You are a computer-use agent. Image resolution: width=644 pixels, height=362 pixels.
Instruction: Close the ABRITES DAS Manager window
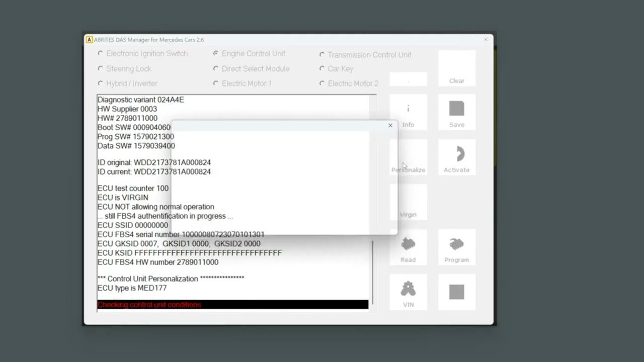coord(486,40)
